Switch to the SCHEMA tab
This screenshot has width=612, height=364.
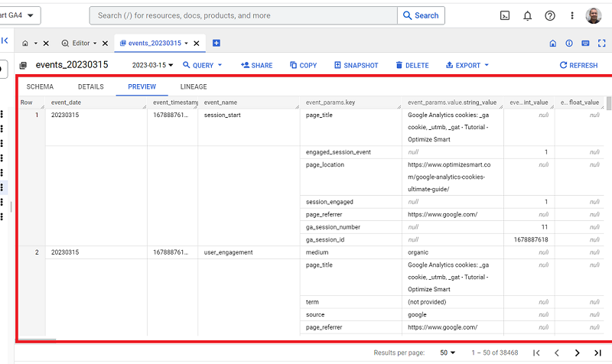[40, 86]
